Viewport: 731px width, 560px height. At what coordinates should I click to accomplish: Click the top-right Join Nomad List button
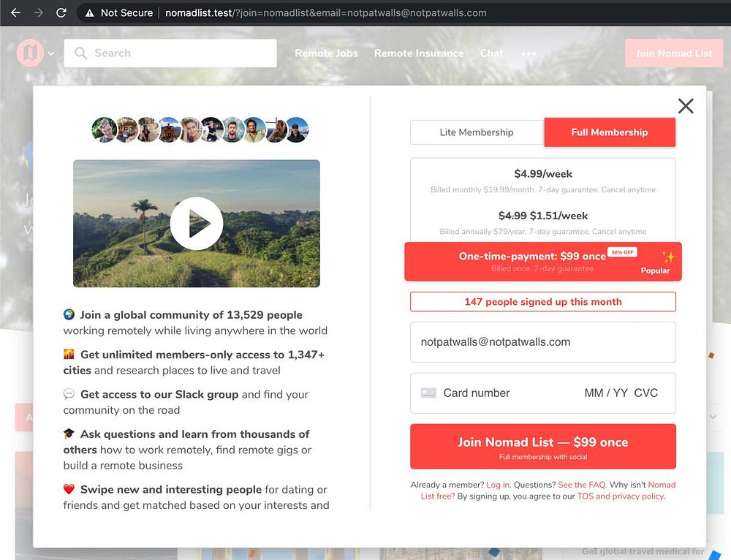click(674, 53)
